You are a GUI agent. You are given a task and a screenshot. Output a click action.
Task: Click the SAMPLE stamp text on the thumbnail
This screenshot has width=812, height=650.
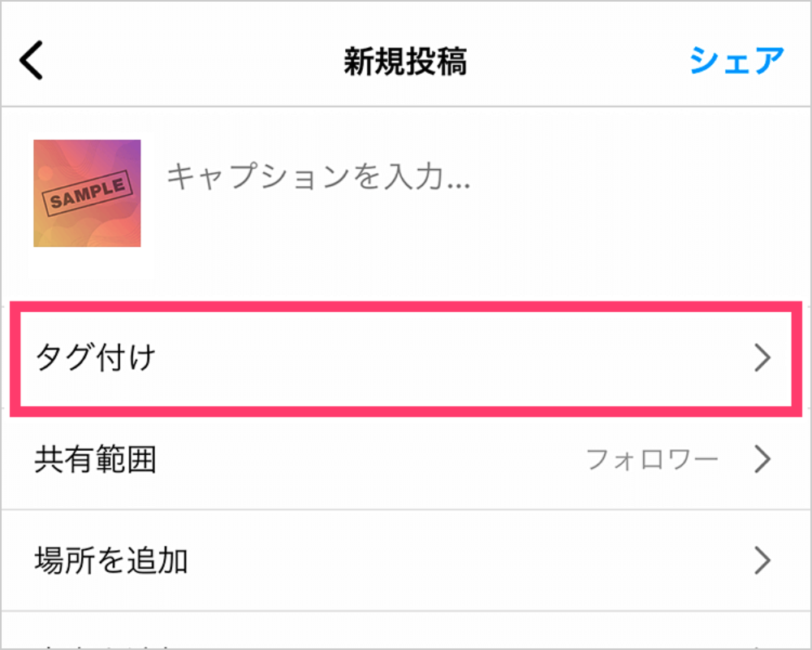tap(87, 195)
